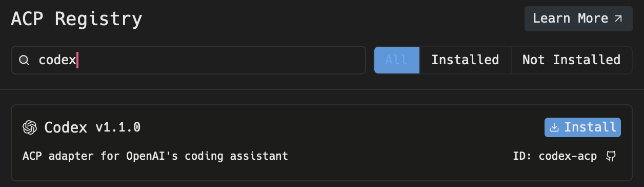Click the divider line below the search bar
Image resolution: width=644 pixels, height=187 pixels.
point(322,89)
